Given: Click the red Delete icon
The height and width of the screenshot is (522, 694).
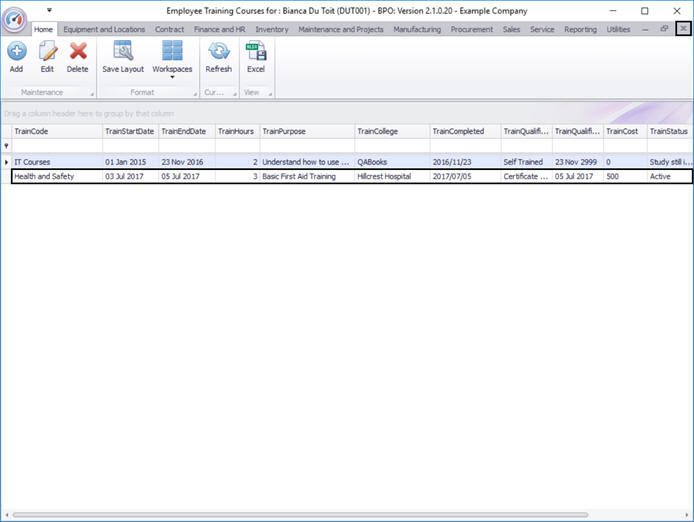Looking at the screenshot, I should [x=78, y=51].
